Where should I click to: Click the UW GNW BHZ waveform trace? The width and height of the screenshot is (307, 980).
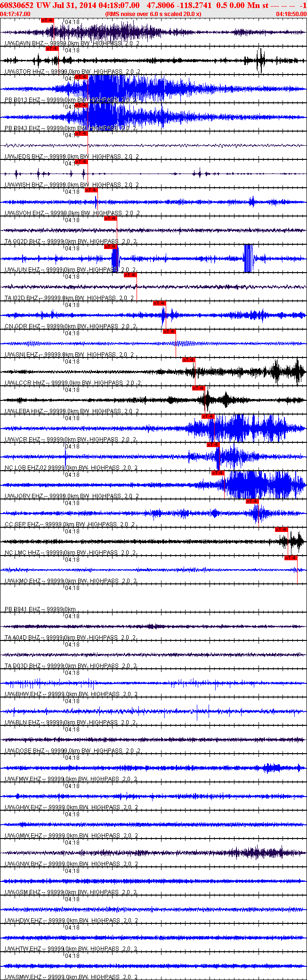tap(153, 853)
